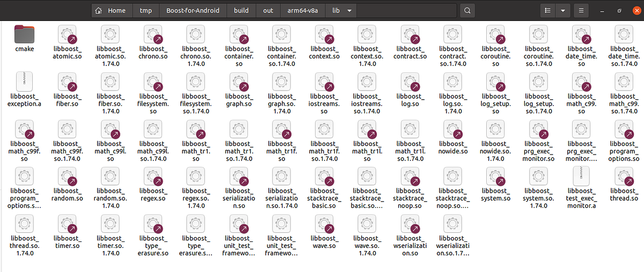This screenshot has height=272, width=644.
Task: Navigate to tmp in path bar
Action: [145, 10]
